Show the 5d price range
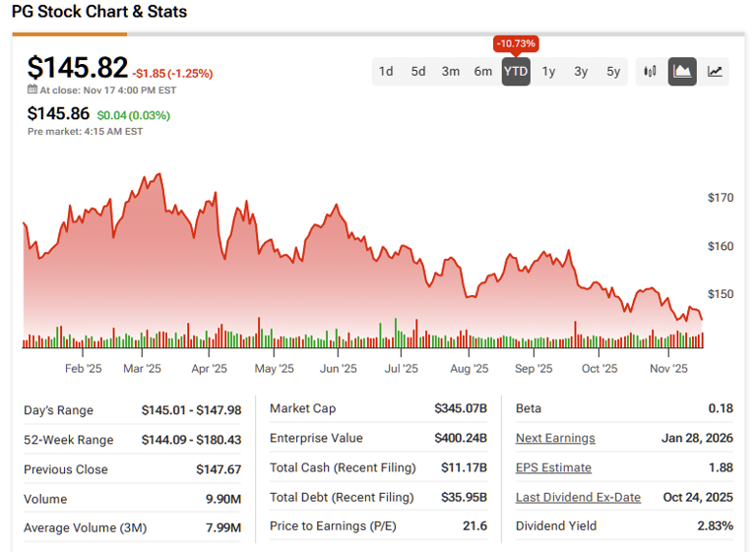 point(418,71)
